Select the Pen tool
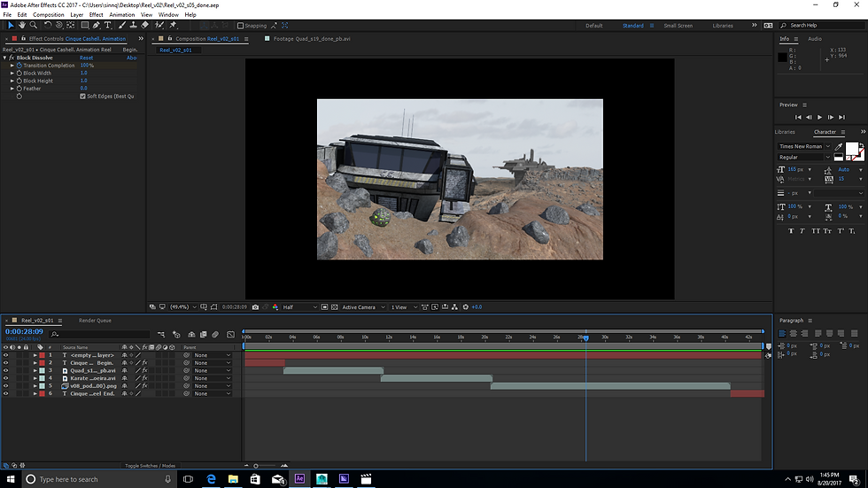The image size is (868, 488). [97, 26]
